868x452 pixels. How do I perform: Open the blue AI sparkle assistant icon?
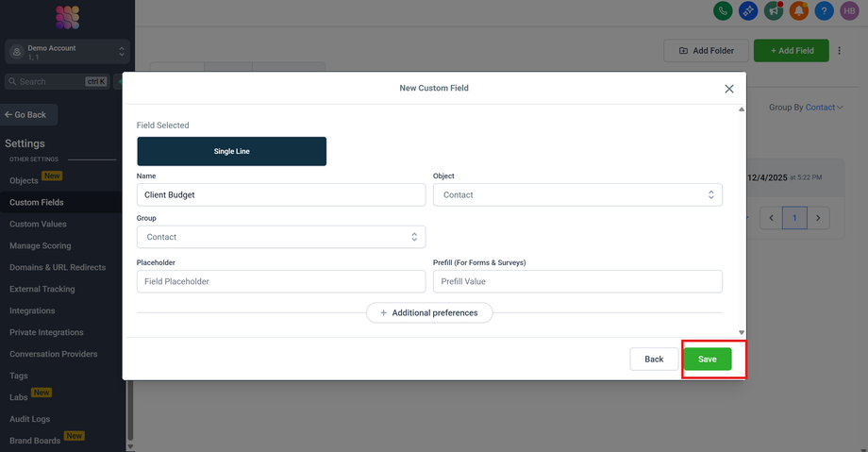tap(748, 11)
